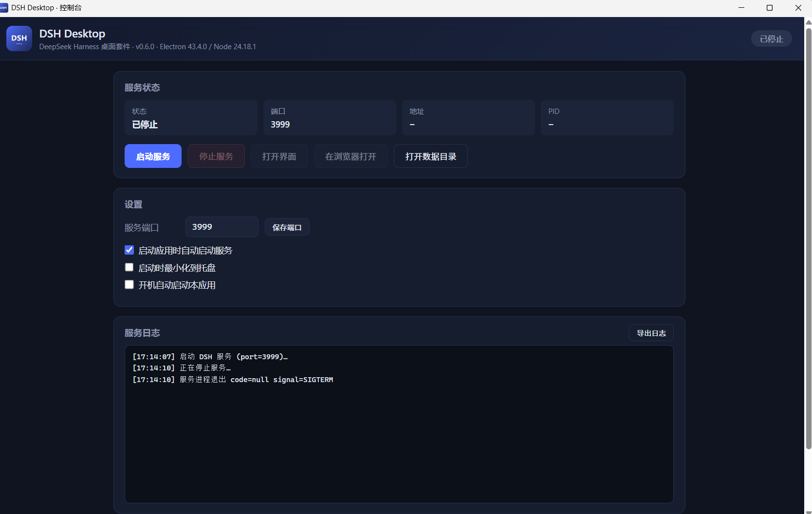Uncheck 启动应用时自动启动服务 checkbox

point(129,250)
